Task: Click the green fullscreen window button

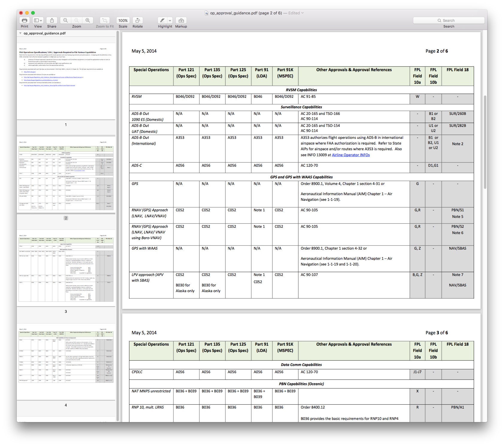Action: tap(33, 13)
